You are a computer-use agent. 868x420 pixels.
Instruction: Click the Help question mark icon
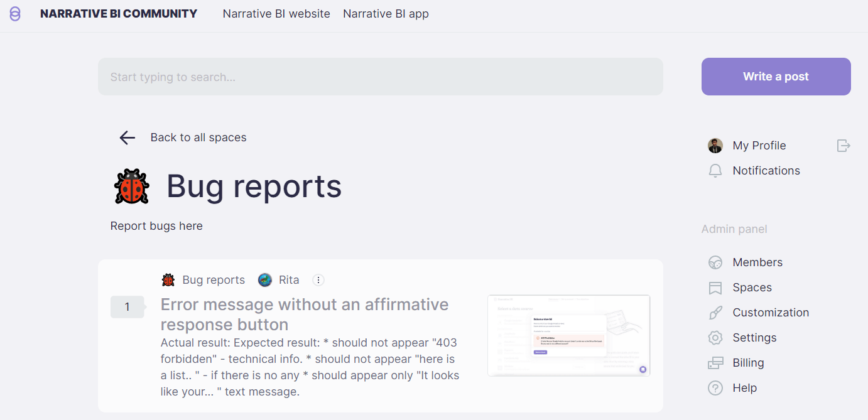(x=715, y=388)
